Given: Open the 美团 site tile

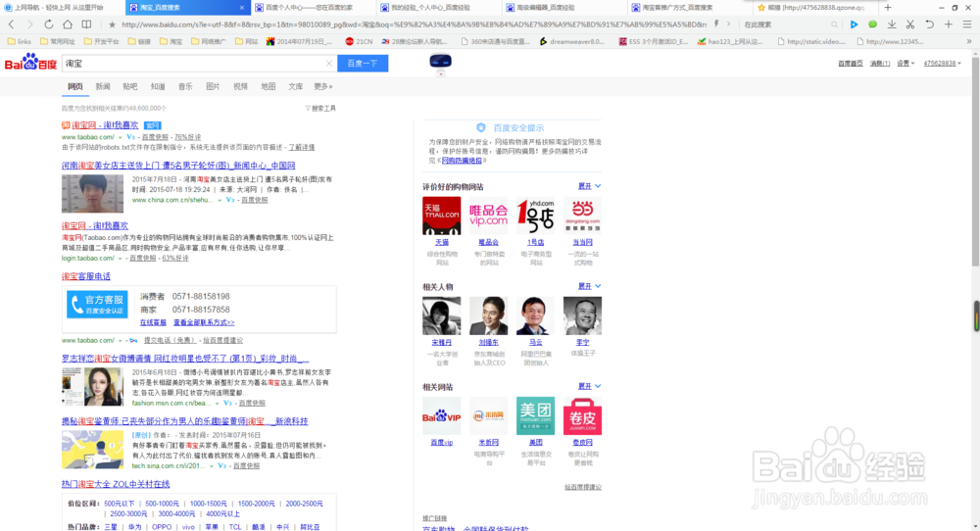Looking at the screenshot, I should (x=536, y=416).
